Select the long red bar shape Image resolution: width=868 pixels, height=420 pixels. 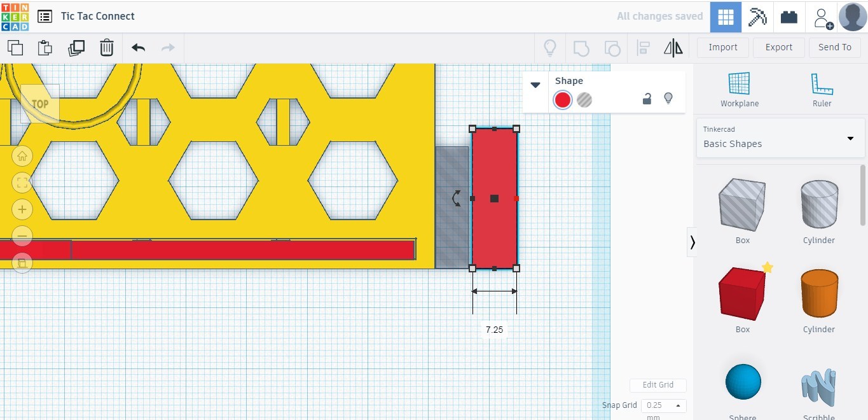point(244,250)
